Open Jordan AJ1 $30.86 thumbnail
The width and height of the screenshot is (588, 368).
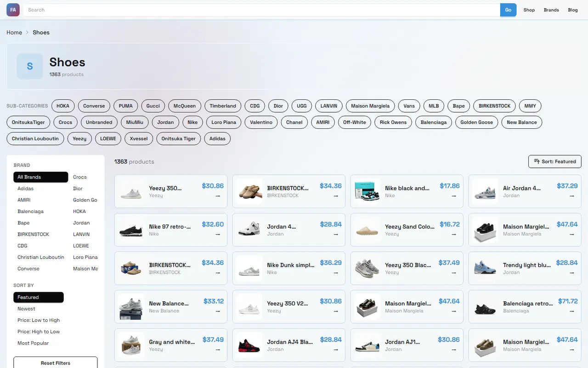(367, 345)
